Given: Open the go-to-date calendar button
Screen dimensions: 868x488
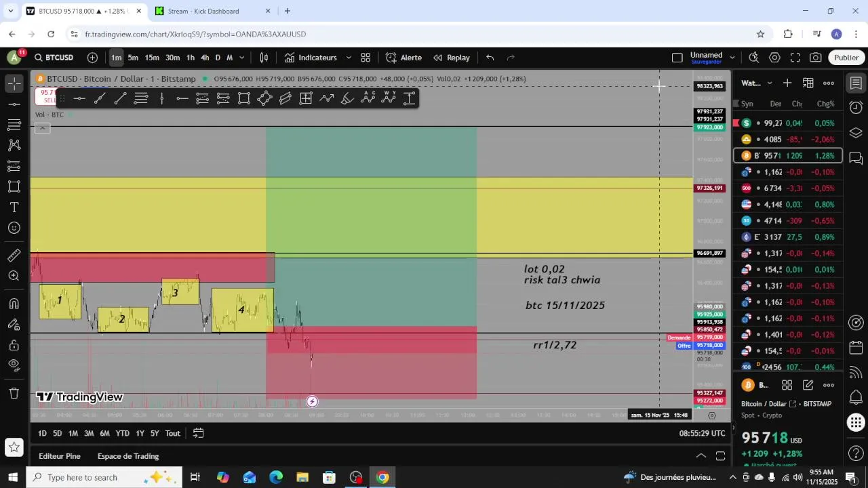Looking at the screenshot, I should tap(198, 433).
